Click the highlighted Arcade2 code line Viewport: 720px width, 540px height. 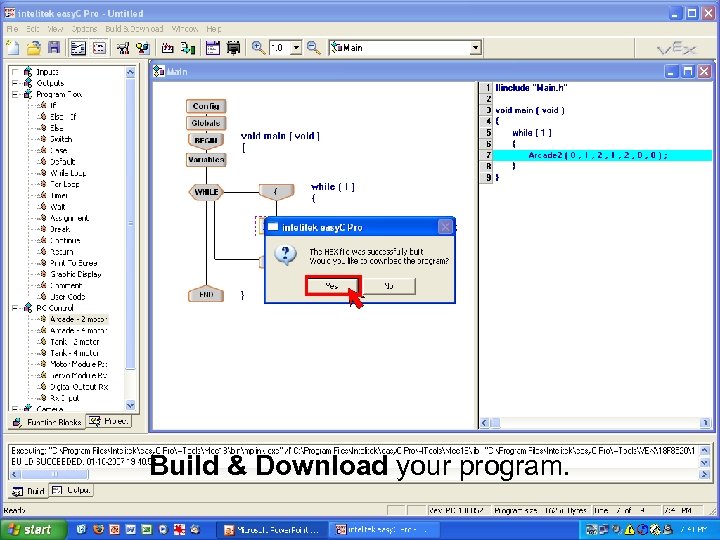602,155
